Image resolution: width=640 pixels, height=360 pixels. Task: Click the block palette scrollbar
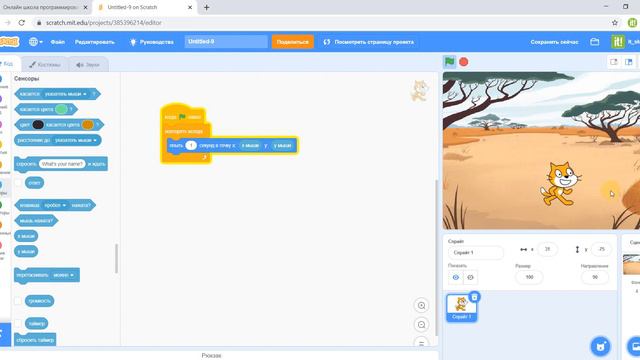point(116,259)
